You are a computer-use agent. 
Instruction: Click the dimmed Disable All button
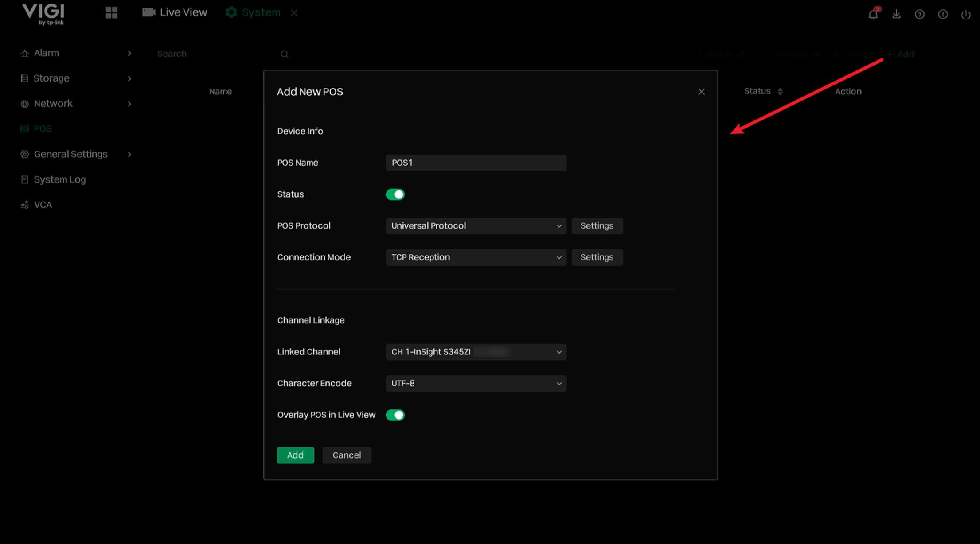[x=789, y=54]
